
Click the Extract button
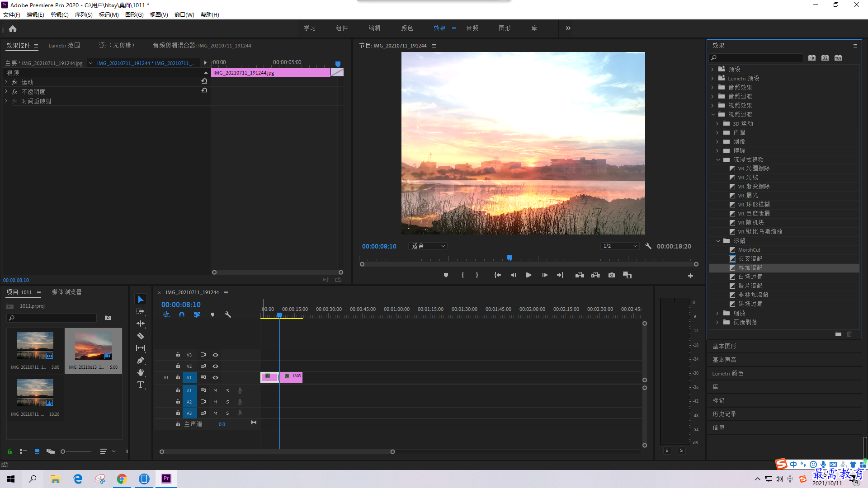point(595,275)
